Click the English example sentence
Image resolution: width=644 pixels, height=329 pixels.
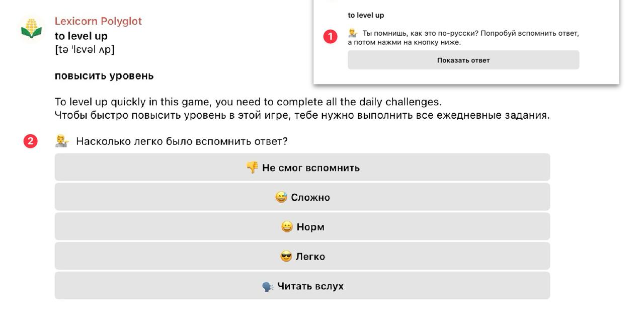pos(248,102)
